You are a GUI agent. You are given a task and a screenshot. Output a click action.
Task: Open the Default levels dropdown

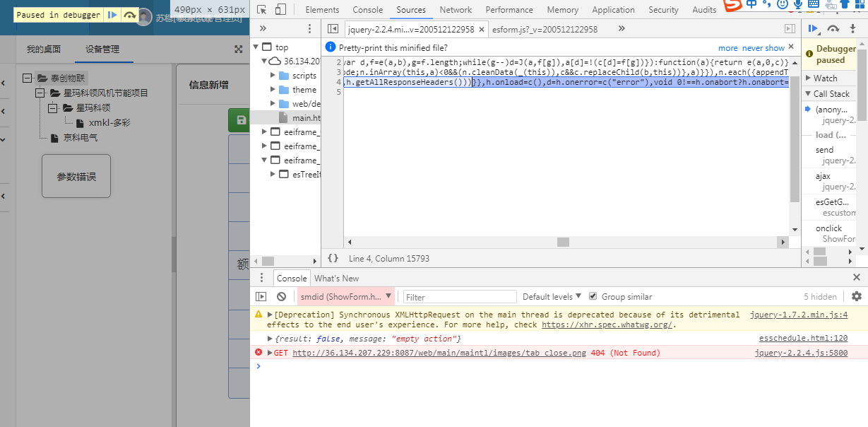point(552,297)
